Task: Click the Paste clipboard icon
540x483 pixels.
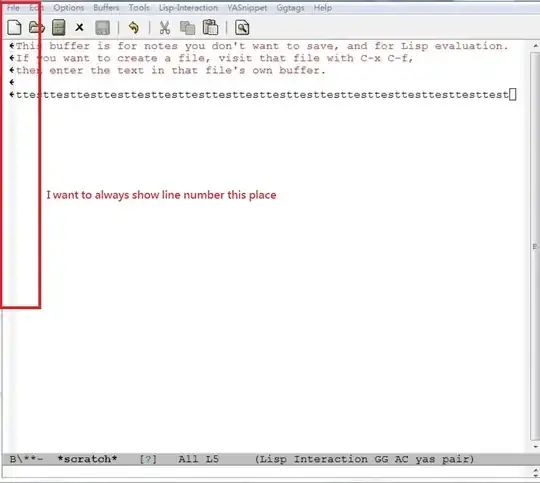Action: tap(210, 28)
